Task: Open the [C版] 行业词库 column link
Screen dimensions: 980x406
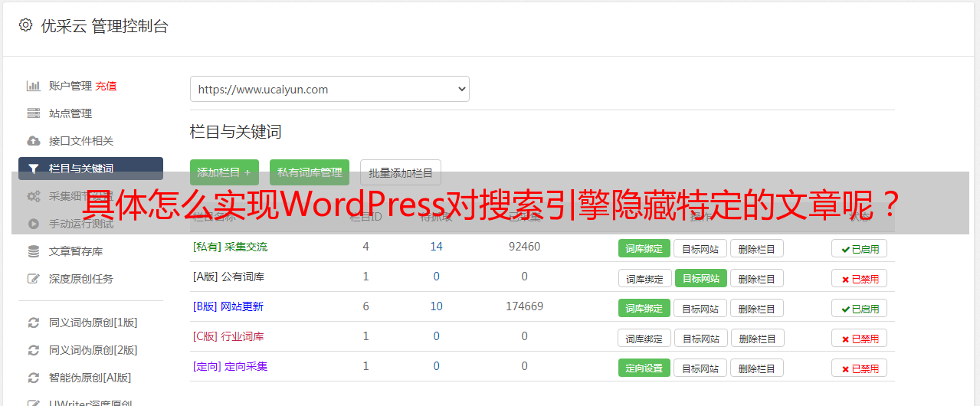Action: 228,336
